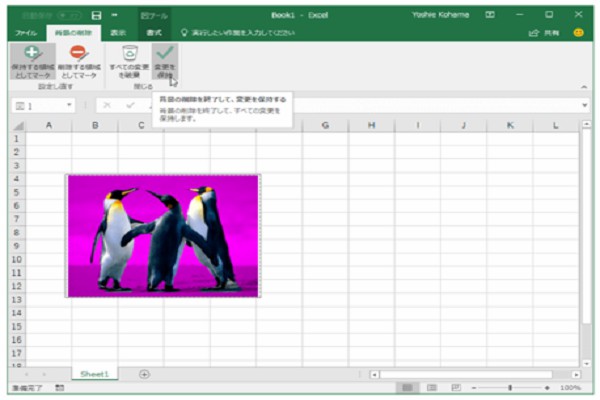Click the macro record status bar icon
600x400 pixels.
60,388
